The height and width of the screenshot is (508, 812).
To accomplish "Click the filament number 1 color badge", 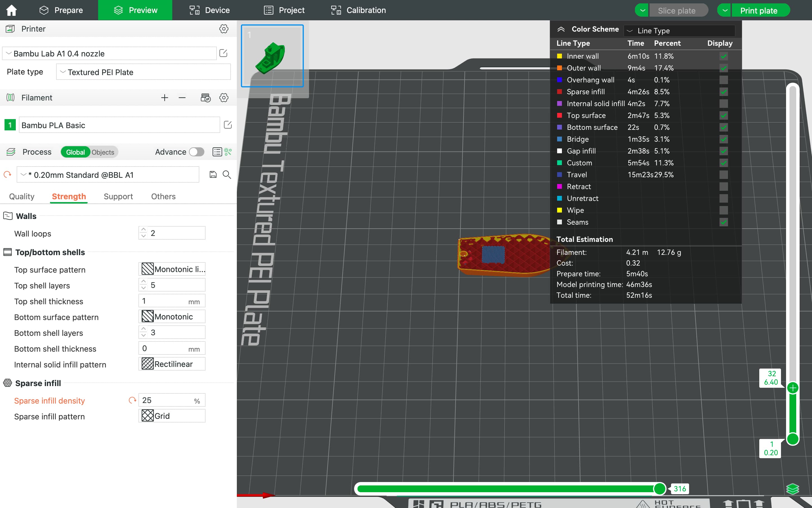I will click(x=10, y=125).
